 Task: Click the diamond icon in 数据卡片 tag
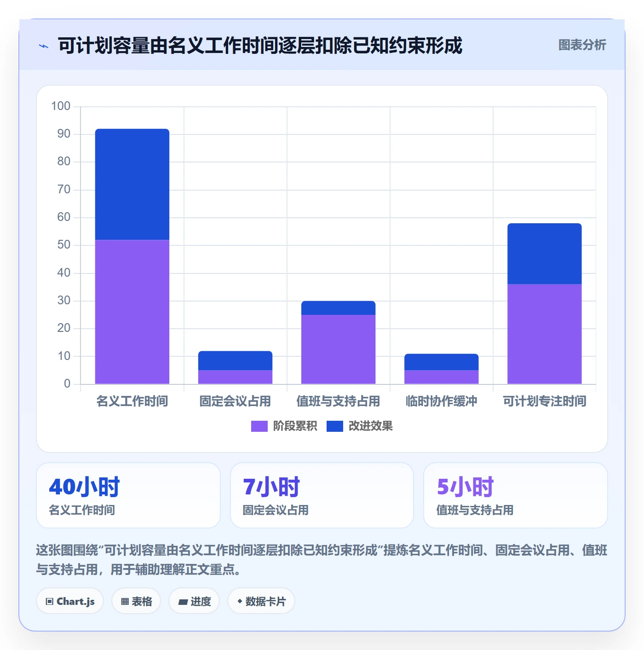point(240,601)
